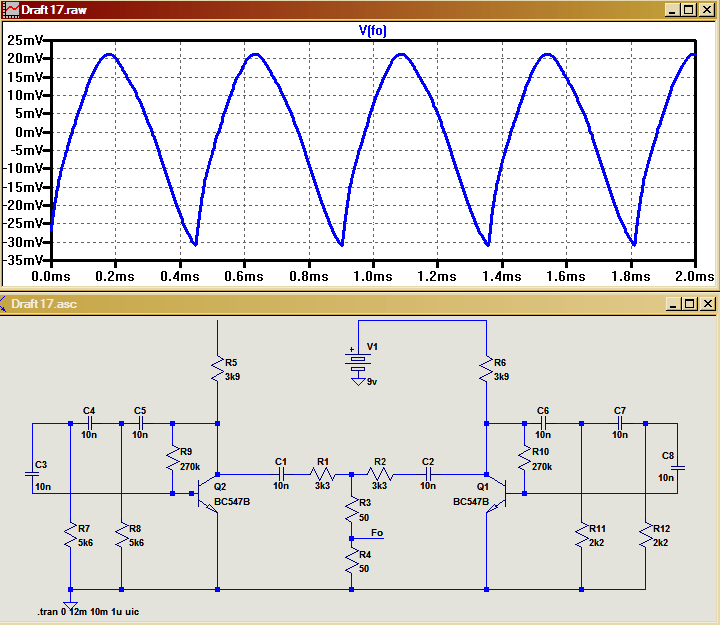Click the V(fo) trace label
The height and width of the screenshot is (625, 720).
(x=372, y=31)
